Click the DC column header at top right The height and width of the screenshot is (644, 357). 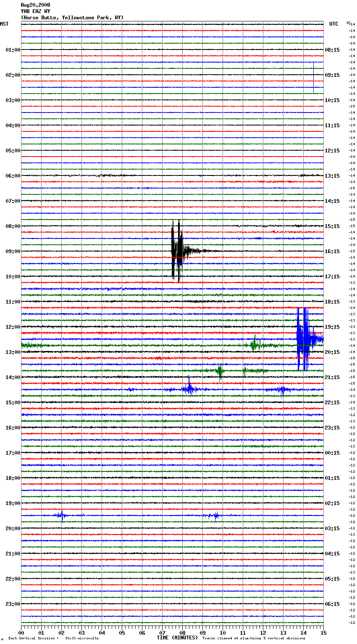(349, 22)
